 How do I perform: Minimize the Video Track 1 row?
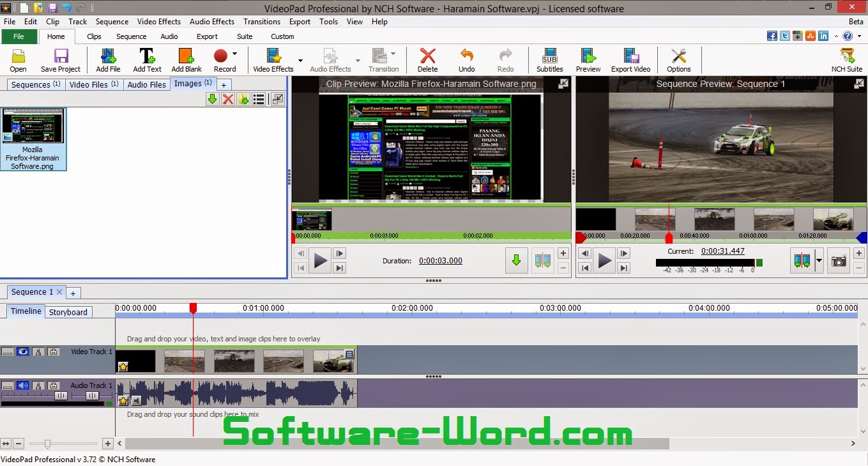tap(8, 352)
